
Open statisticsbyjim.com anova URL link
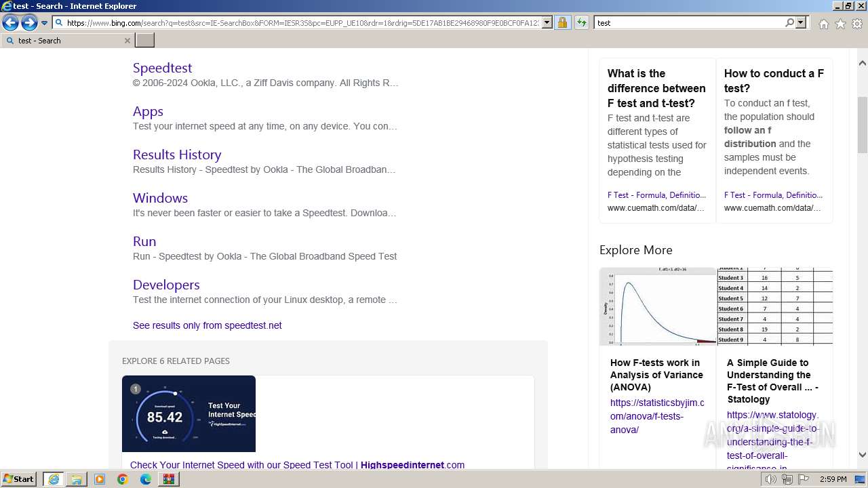pyautogui.click(x=657, y=416)
